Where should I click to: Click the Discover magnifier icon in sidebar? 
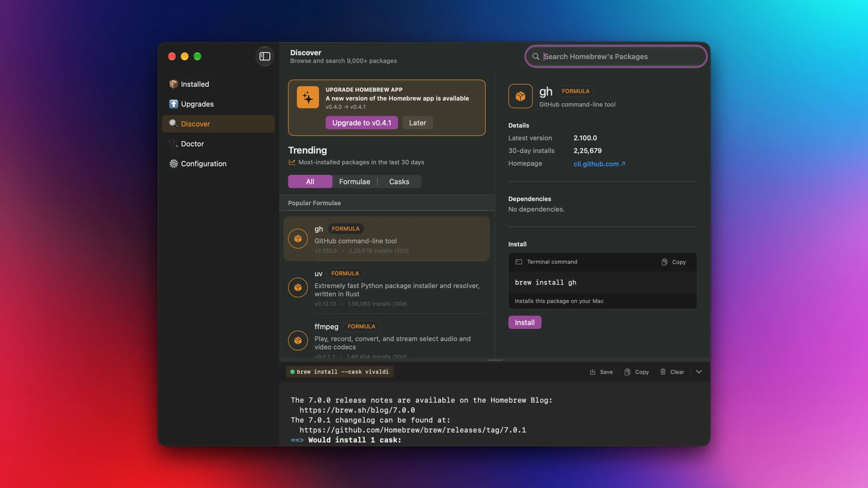click(174, 124)
